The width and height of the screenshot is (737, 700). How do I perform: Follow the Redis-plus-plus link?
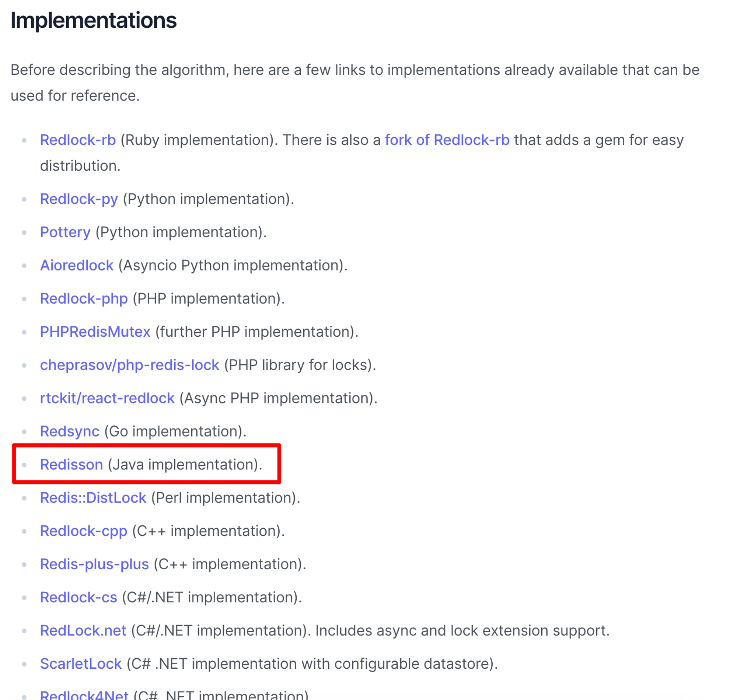click(x=94, y=564)
